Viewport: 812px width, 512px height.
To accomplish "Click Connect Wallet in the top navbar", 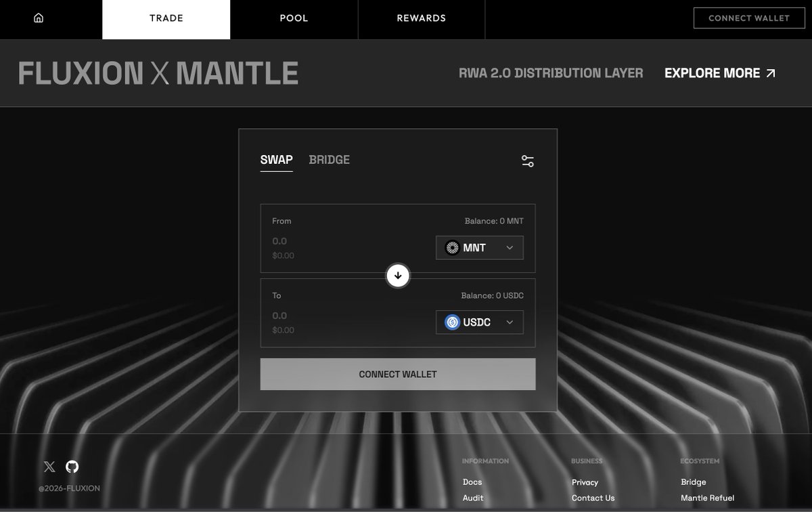I will click(x=749, y=18).
